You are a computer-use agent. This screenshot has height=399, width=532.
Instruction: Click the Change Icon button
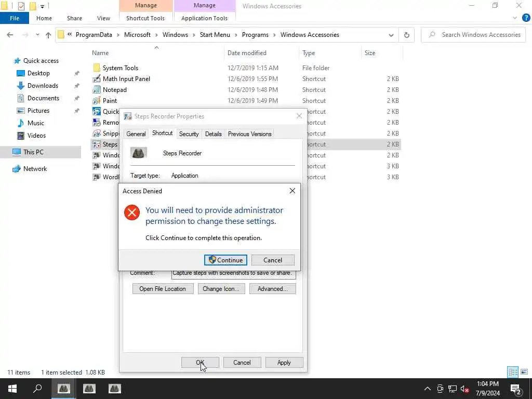[x=221, y=289]
